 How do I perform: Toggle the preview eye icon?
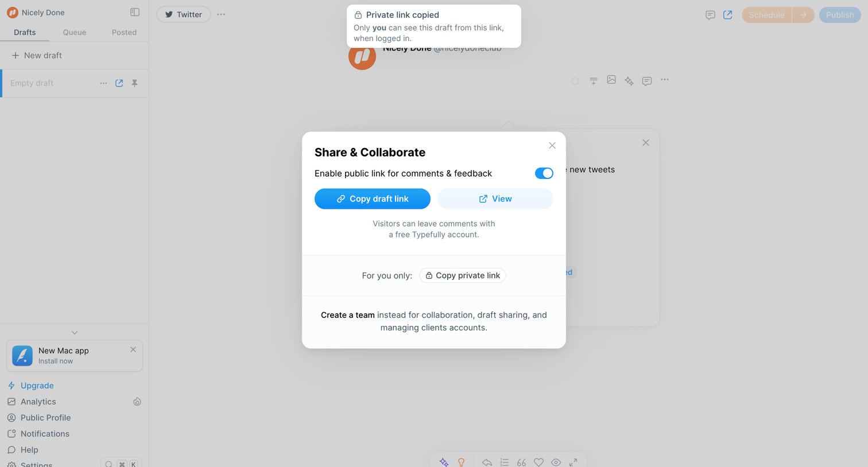pos(556,462)
